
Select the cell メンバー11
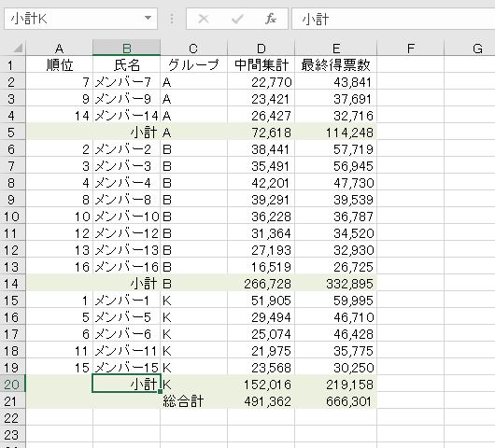click(127, 351)
